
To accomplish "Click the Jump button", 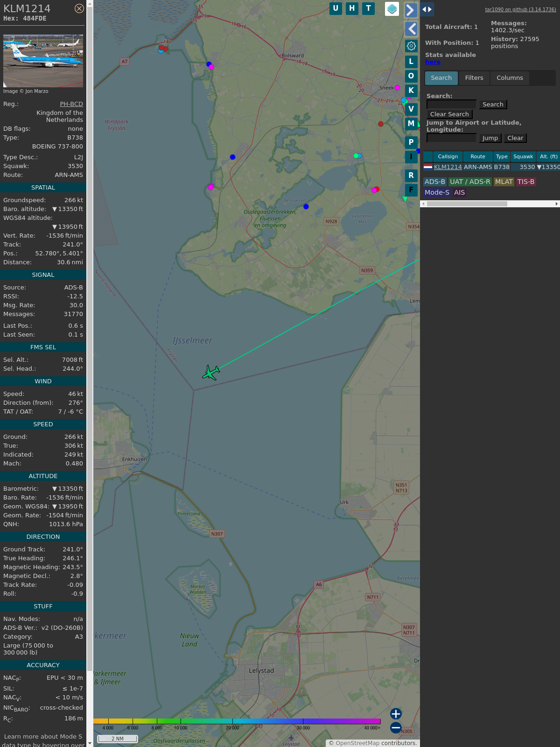I will (490, 138).
